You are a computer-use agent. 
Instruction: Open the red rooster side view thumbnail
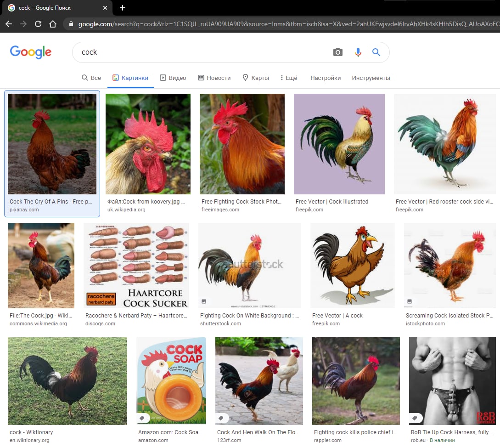point(445,144)
